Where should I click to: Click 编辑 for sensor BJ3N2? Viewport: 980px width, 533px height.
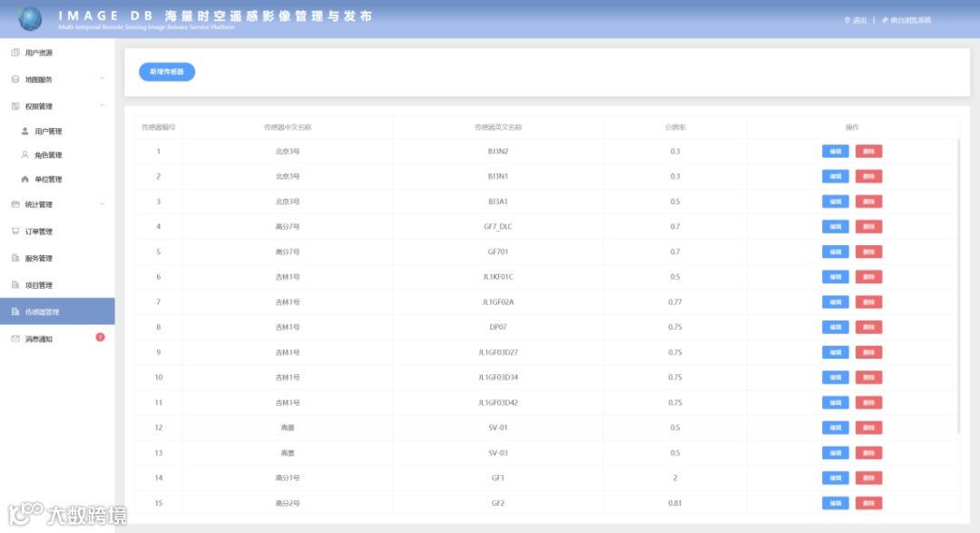point(836,152)
